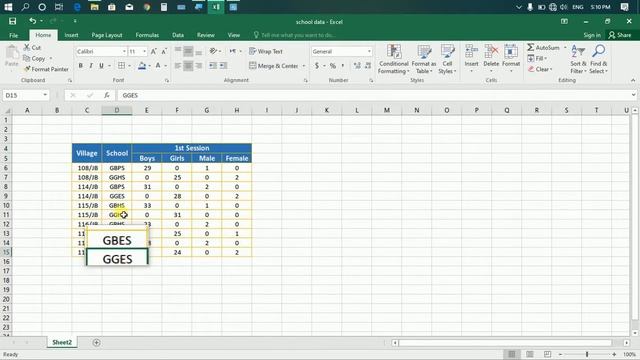The image size is (640, 360).
Task: Click the Insert cells icon
Action: click(471, 51)
